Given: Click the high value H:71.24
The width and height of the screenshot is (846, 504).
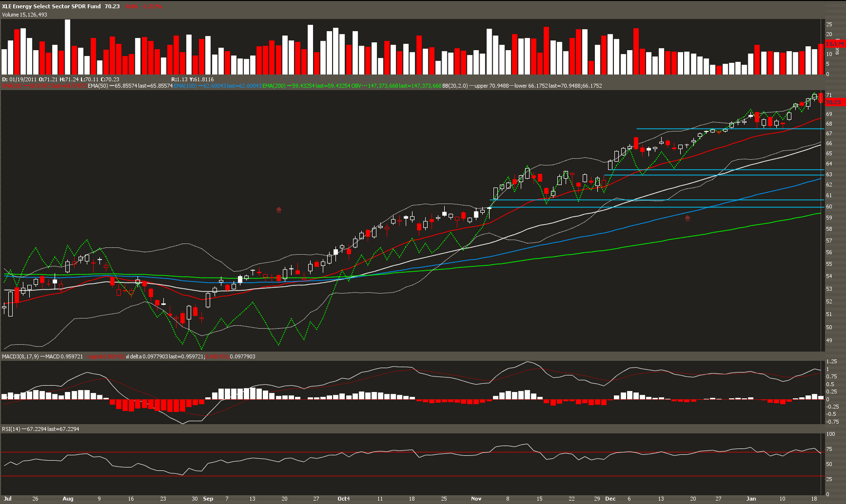Looking at the screenshot, I should tap(69, 79).
